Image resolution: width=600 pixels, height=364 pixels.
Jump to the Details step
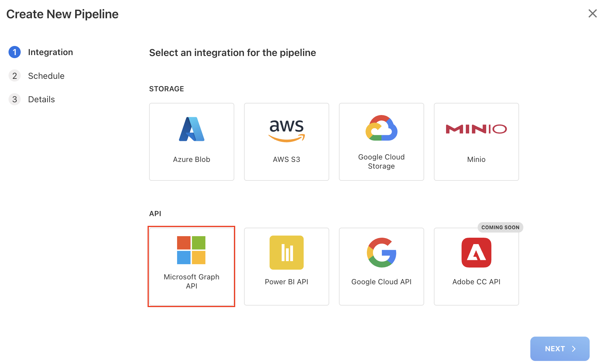41,99
